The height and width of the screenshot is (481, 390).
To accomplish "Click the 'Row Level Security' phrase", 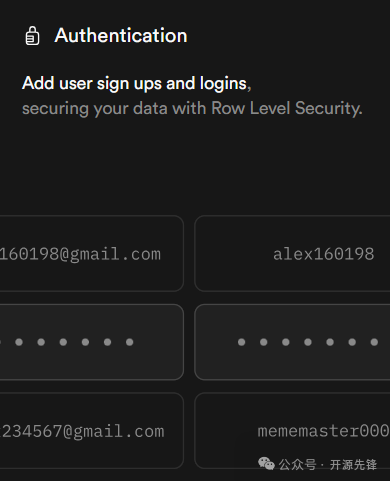I will tap(287, 108).
